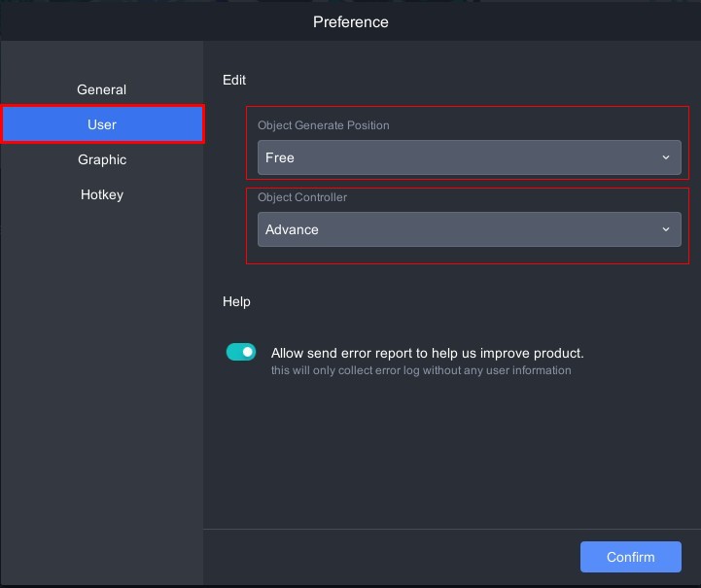Image resolution: width=701 pixels, height=588 pixels.
Task: Click the 'Object Generate Position' field label
Action: click(323, 125)
